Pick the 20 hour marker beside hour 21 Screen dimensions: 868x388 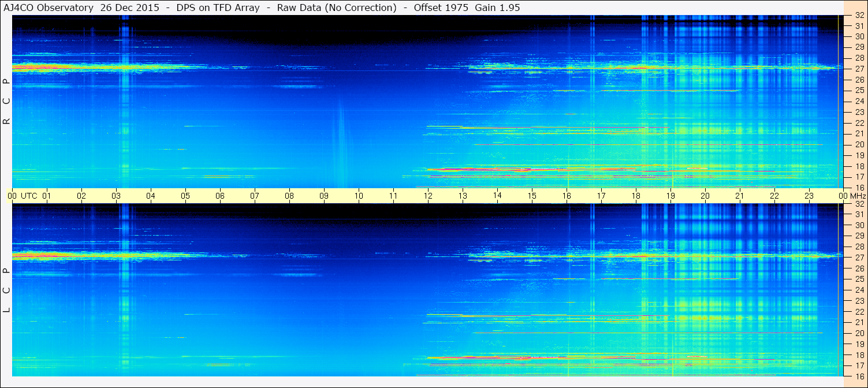point(705,196)
